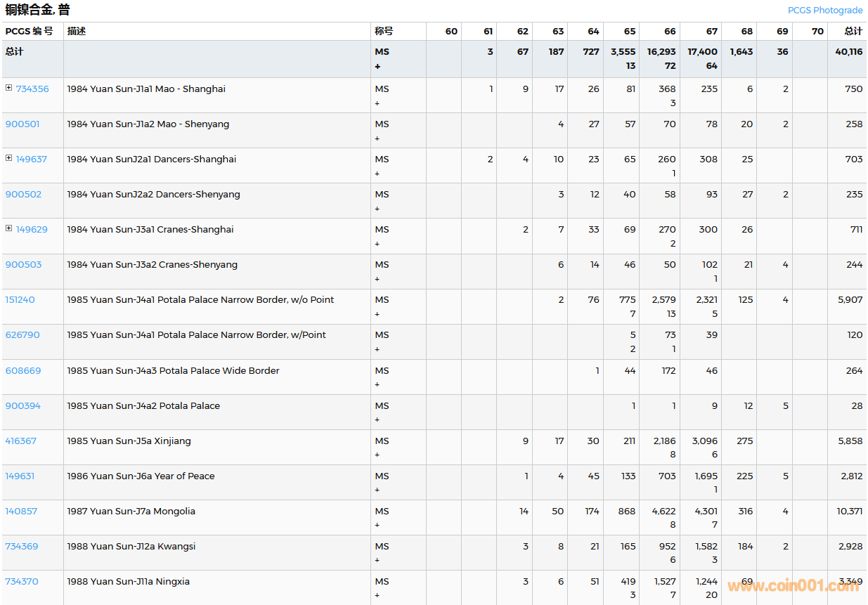Expand the 149637 Dancers-Shanghai row
Image resolution: width=868 pixels, height=605 pixels.
[x=8, y=158]
